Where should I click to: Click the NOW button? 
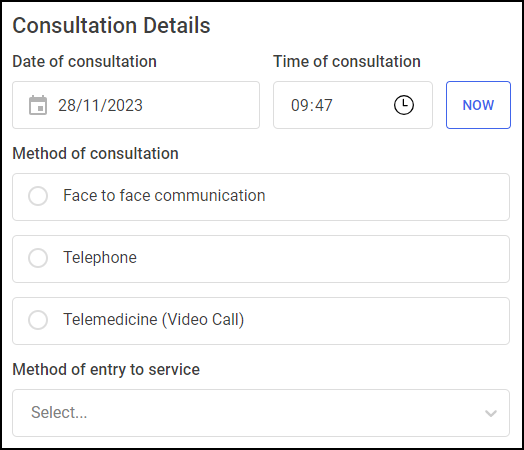click(x=478, y=105)
